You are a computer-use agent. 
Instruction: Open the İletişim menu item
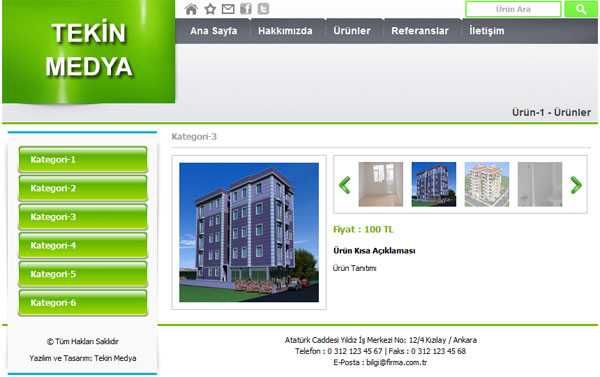pos(487,31)
